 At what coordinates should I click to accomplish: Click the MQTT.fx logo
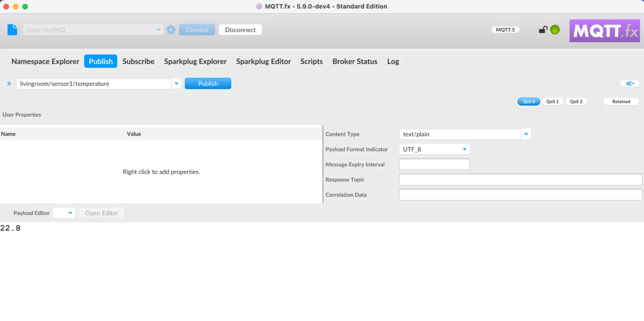click(x=604, y=31)
